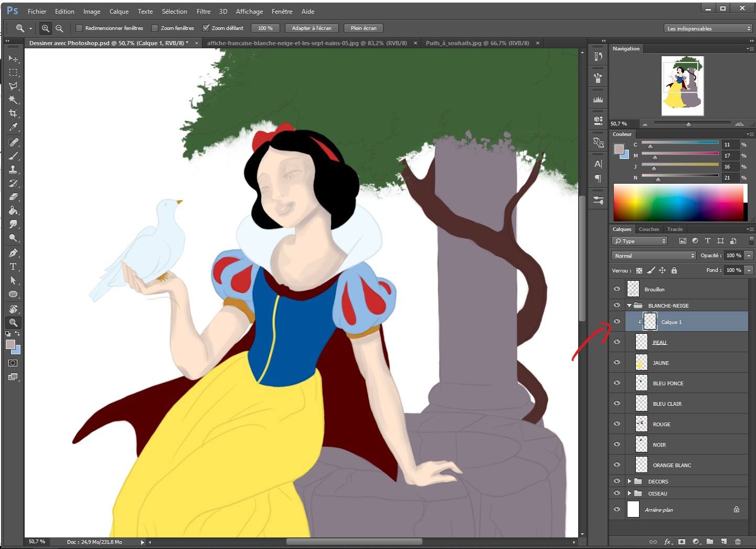Viewport: 756px width, 549px height.
Task: Hide the ROUGE layer visibility
Action: tap(617, 424)
